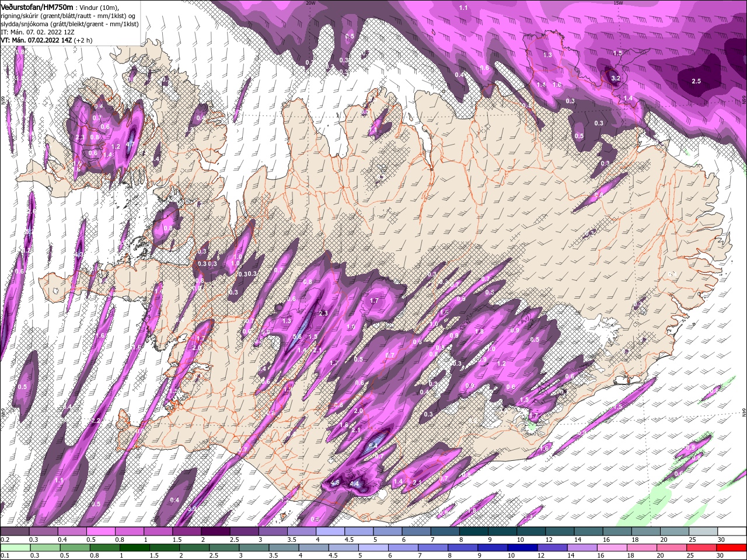Select the red bottom legend swatch above 30
The height and width of the screenshot is (560, 747).
731,548
